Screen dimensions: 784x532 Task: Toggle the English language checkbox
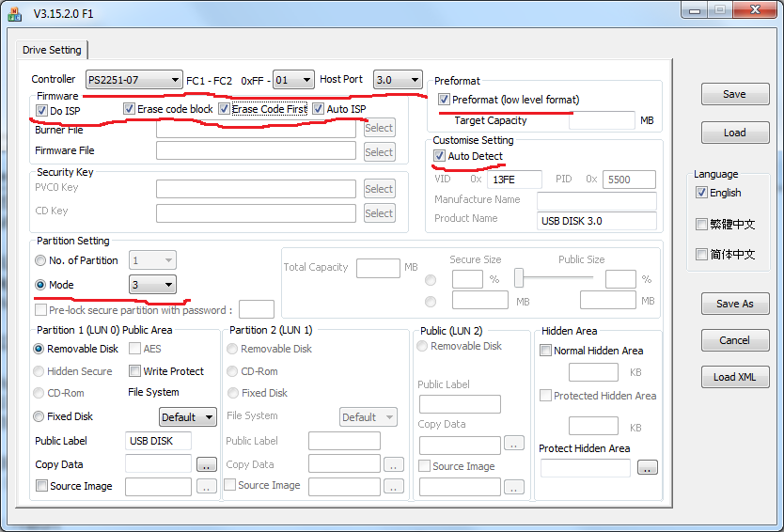click(701, 193)
